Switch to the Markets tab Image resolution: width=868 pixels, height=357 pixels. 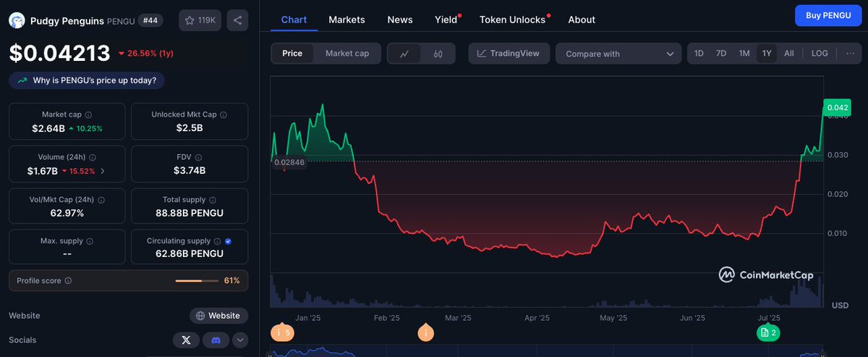pos(346,20)
